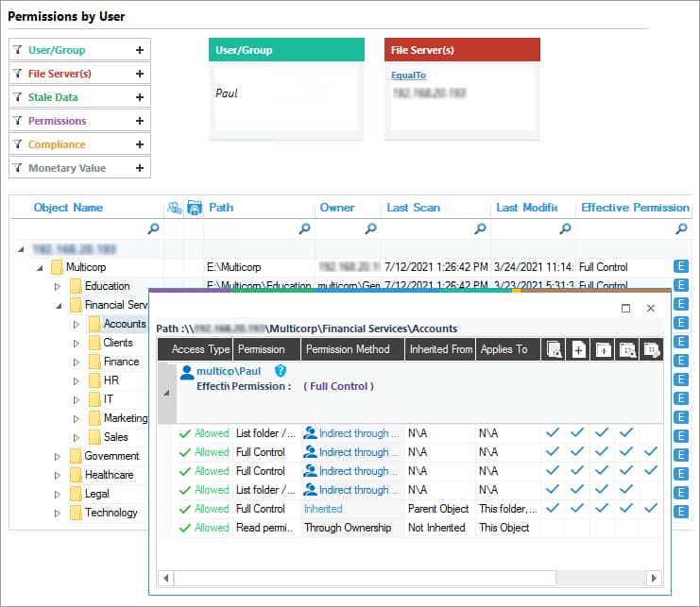700x607 pixels.
Task: Click the Permission Method column header in popup
Action: (352, 349)
